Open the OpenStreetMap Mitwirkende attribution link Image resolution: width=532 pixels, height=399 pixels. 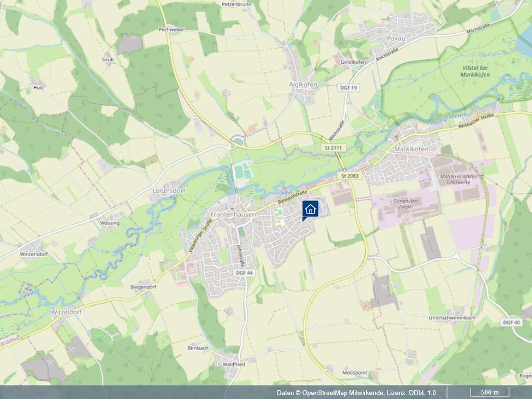click(342, 393)
